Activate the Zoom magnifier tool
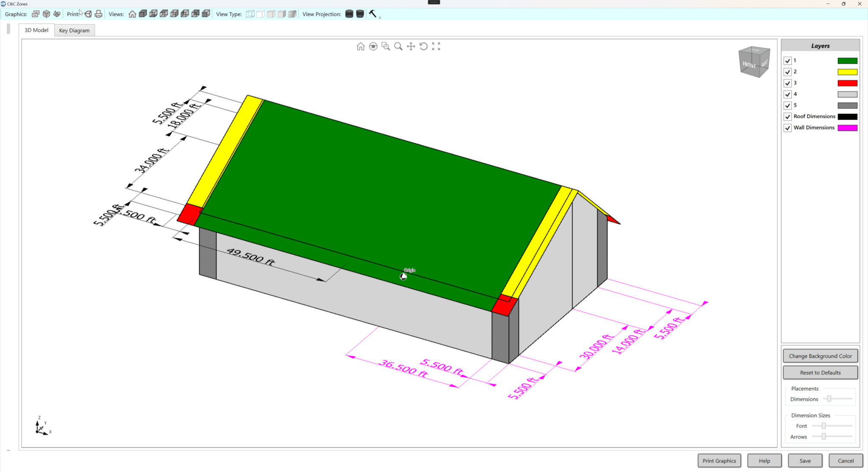This screenshot has width=868, height=472. 398,47
